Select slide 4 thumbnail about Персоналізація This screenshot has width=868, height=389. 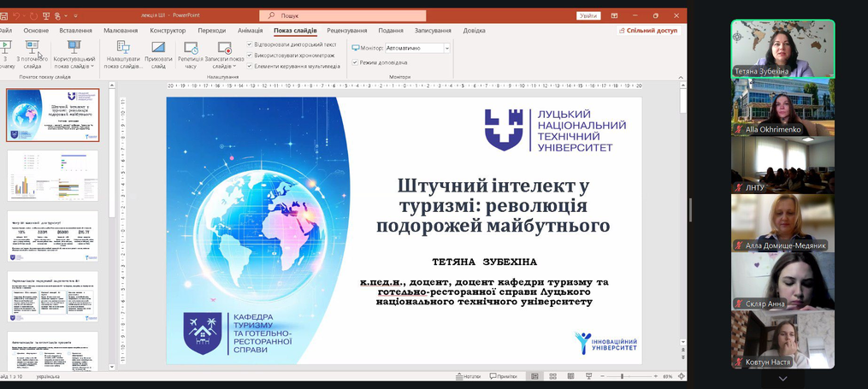52,297
